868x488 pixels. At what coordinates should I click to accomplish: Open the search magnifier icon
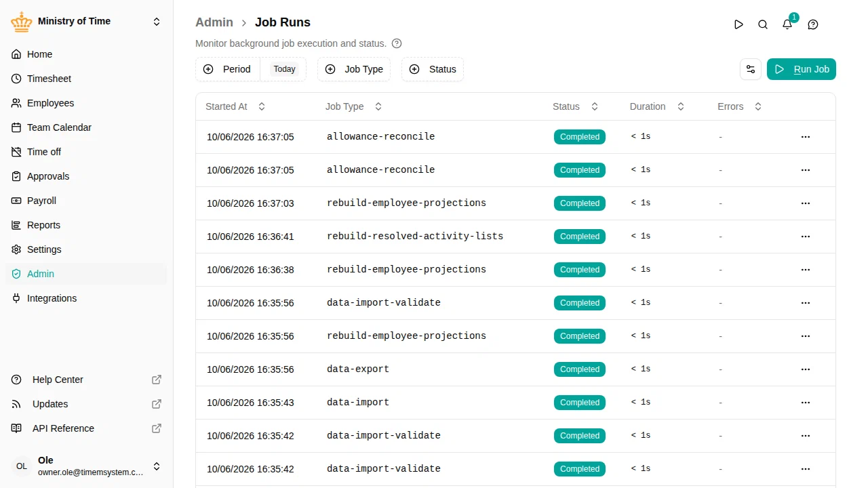pos(763,24)
